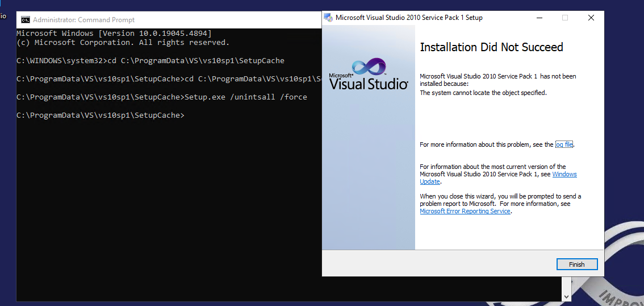Image resolution: width=644 pixels, height=306 pixels.
Task: Click the 'cd C:\ProgramData\VS\vs10sp1\SetupCache' line from system32
Action: tap(150, 60)
